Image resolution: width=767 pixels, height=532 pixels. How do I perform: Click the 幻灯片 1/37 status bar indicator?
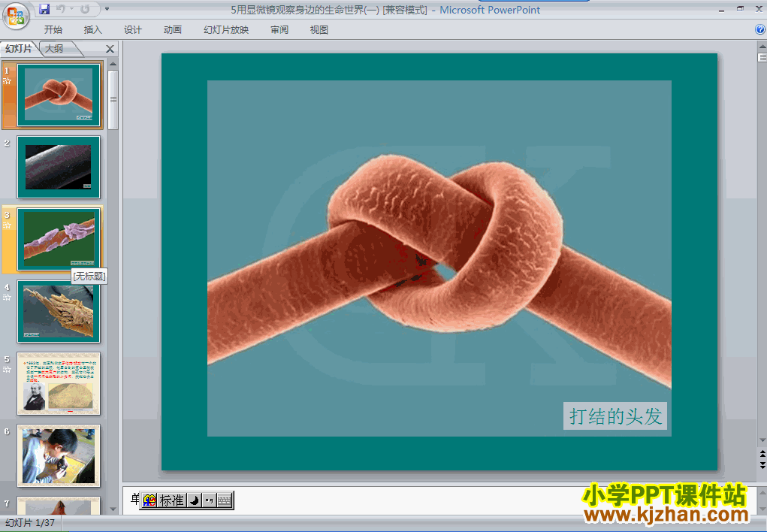tap(30, 523)
